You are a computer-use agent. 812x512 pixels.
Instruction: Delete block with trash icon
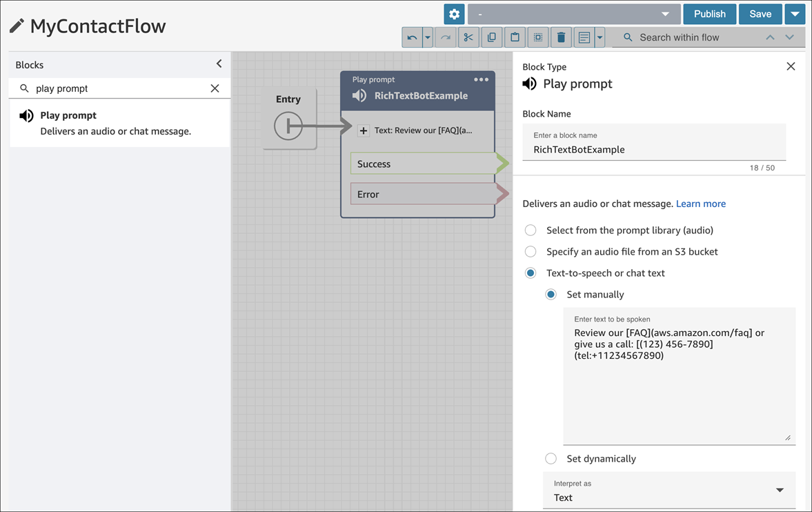coord(561,37)
